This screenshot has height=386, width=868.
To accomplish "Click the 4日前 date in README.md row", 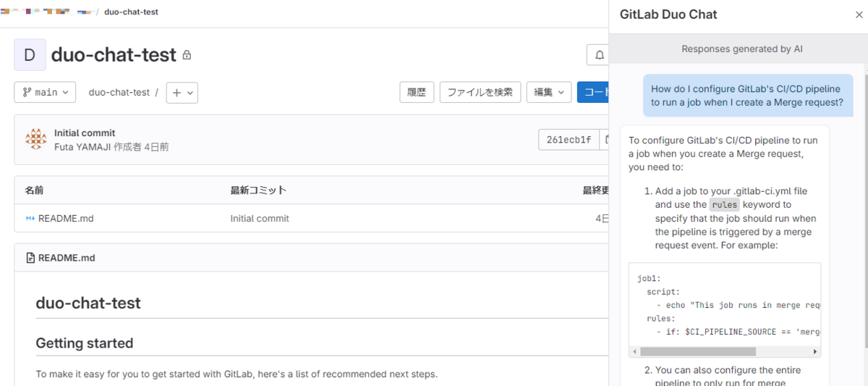I will [603, 218].
